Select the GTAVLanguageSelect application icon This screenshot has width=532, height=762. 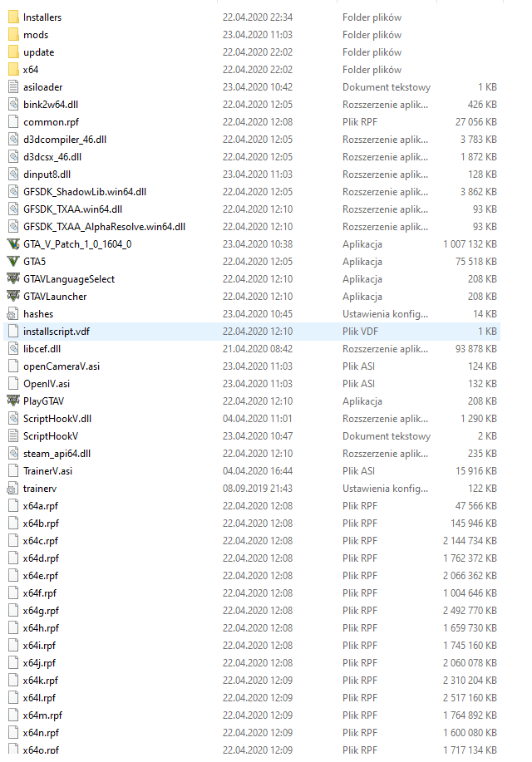click(x=13, y=279)
